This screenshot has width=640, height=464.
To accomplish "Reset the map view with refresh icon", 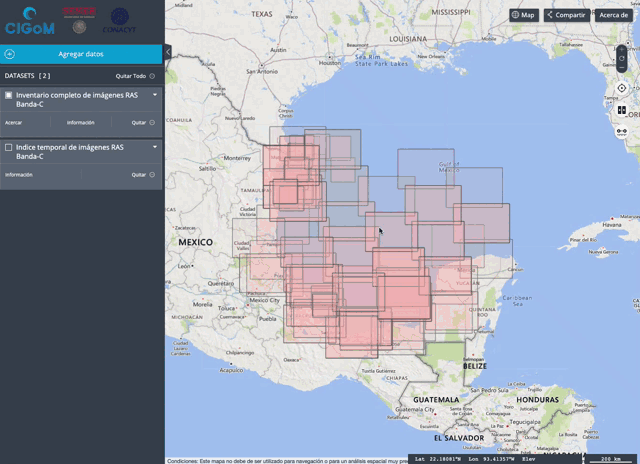I will click(622, 57).
